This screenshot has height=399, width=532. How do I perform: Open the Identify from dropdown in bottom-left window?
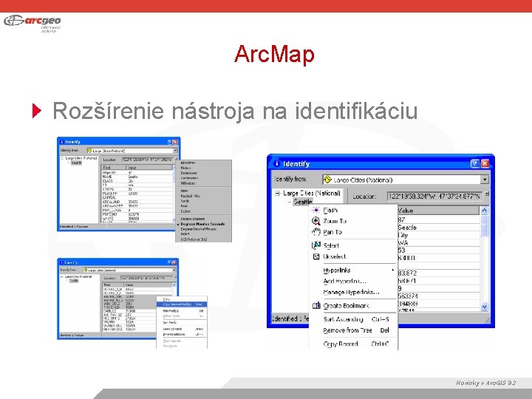click(174, 270)
